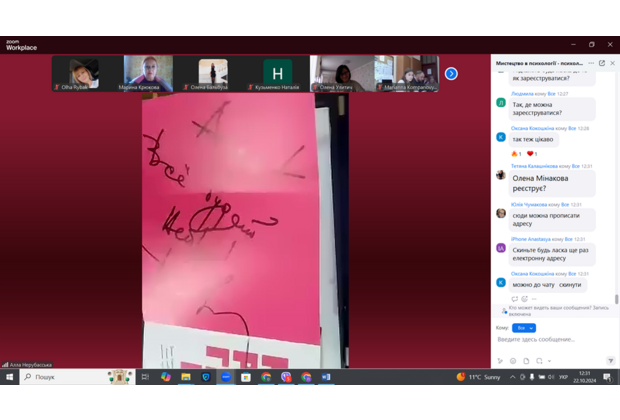Click fire reaction on 'так теж цікаво'
Image resolution: width=620 pixels, height=420 pixels.
click(516, 154)
